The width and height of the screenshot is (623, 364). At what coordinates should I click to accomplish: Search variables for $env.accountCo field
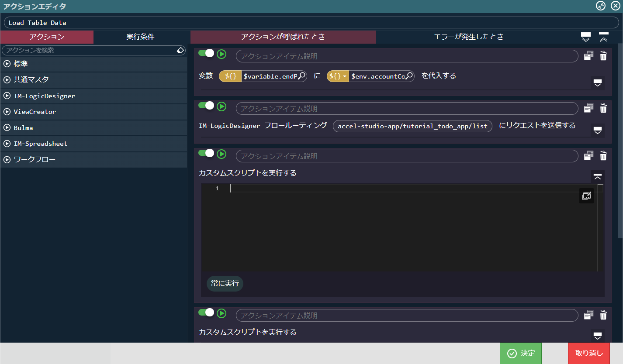click(409, 76)
